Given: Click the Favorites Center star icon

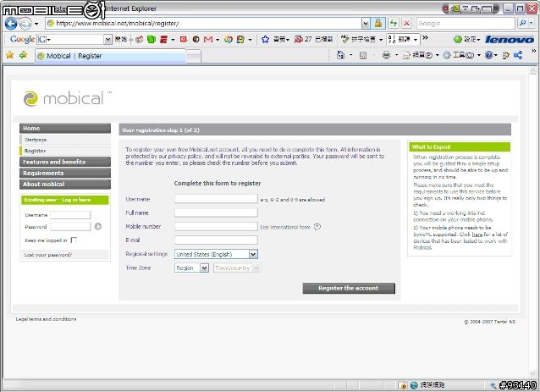Looking at the screenshot, I should coord(9,55).
